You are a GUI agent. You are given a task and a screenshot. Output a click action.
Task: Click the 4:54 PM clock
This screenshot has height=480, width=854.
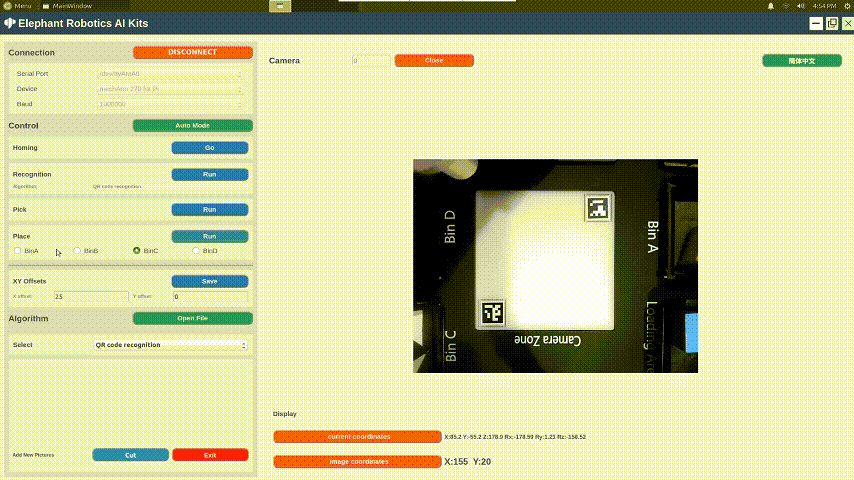click(x=824, y=5)
